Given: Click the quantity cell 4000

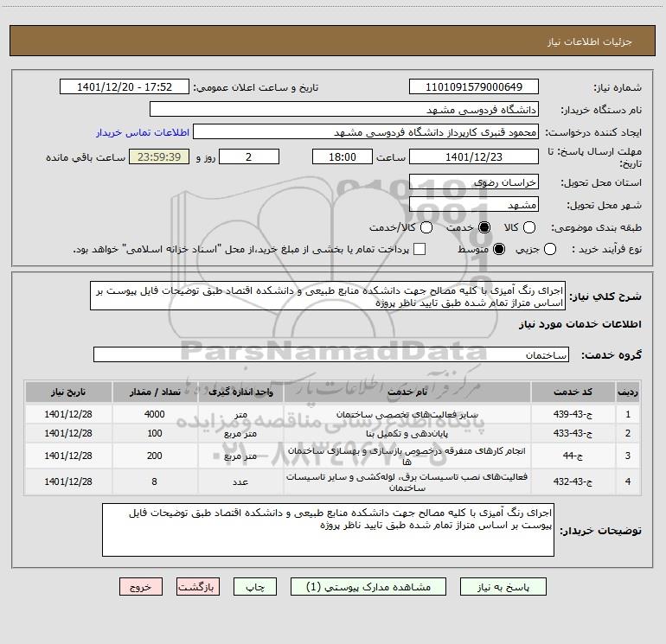Looking at the screenshot, I should coord(155,414).
